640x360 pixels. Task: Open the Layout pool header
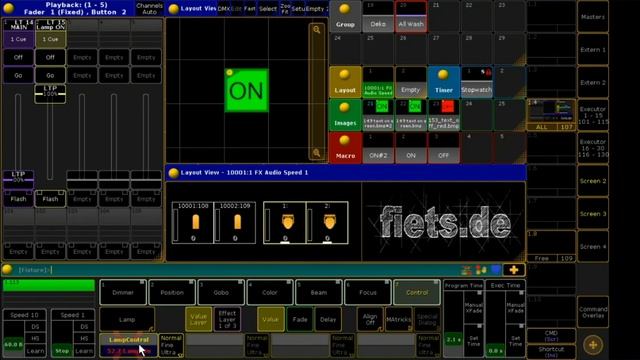click(x=345, y=82)
